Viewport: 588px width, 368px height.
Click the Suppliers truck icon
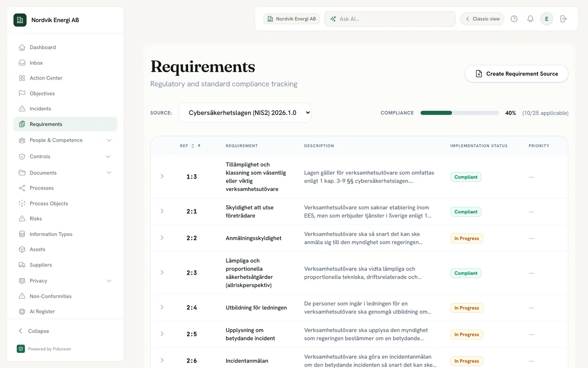tap(22, 265)
